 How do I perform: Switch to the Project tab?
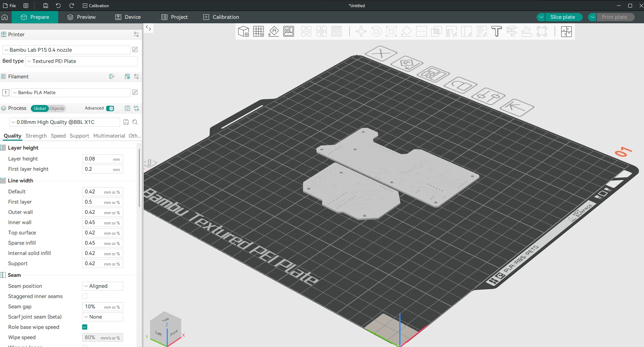pyautogui.click(x=175, y=17)
